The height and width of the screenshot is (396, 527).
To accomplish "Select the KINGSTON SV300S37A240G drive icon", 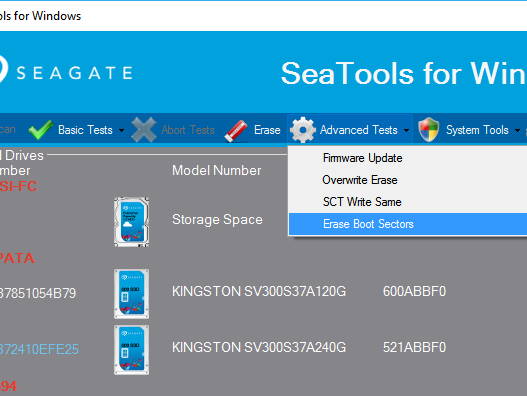I will pyautogui.click(x=131, y=350).
